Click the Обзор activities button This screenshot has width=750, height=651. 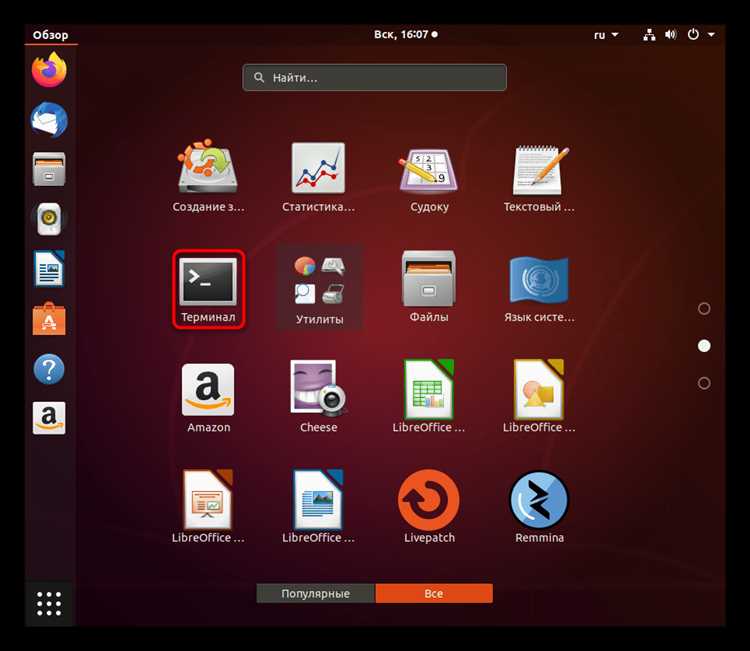tap(51, 35)
